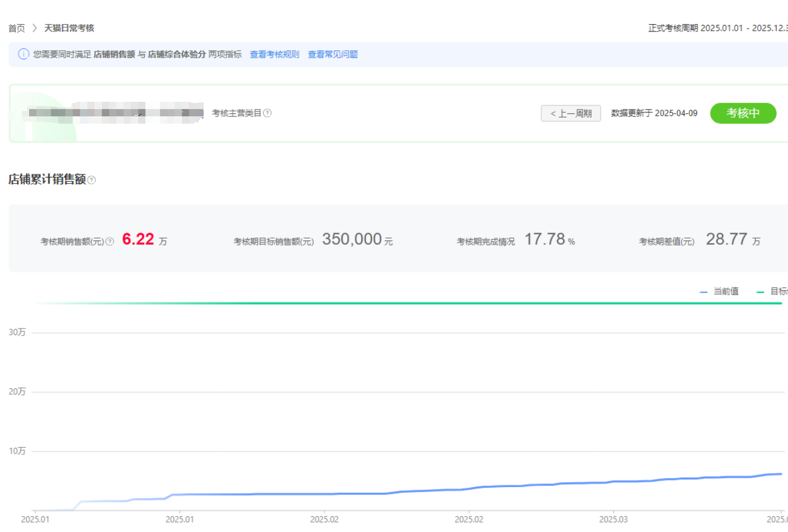Toggle the 当前值 legend series
Screen dimensions: 788x532
[x=720, y=291]
